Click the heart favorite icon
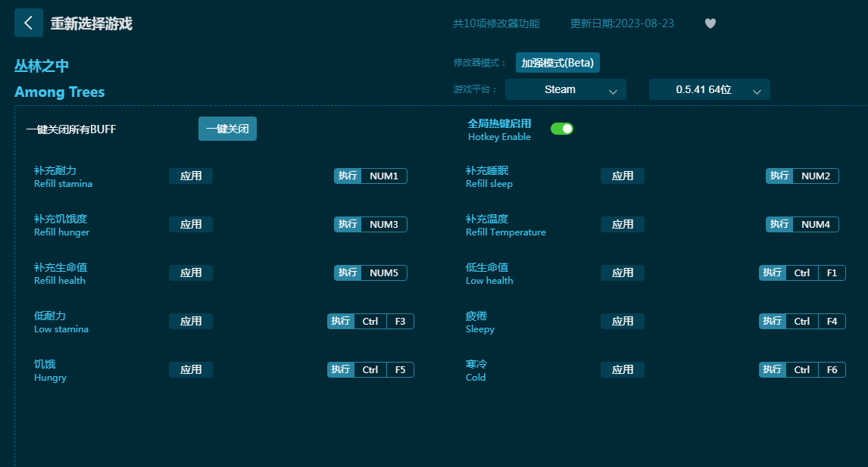The width and height of the screenshot is (868, 467). tap(710, 23)
